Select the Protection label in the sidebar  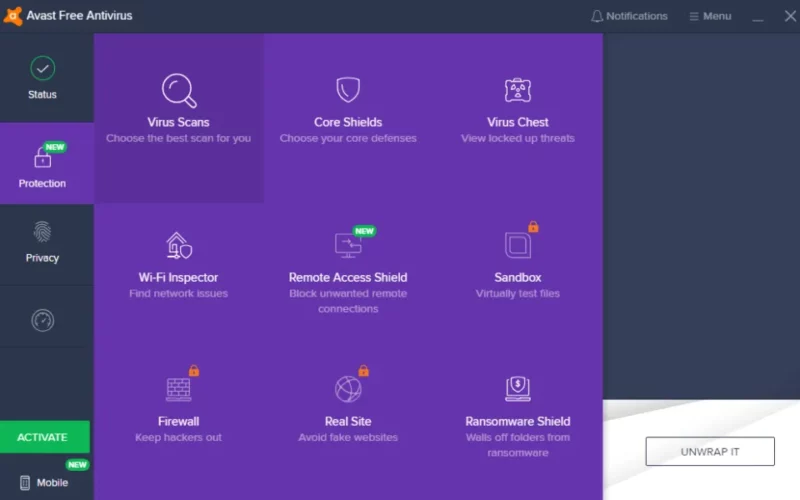pyautogui.click(x=42, y=183)
